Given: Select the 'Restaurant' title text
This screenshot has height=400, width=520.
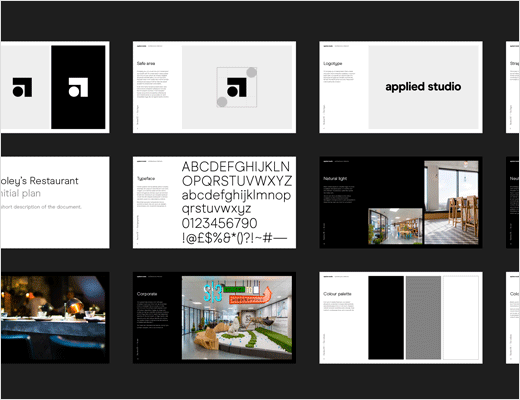Looking at the screenshot, I should point(54,181).
